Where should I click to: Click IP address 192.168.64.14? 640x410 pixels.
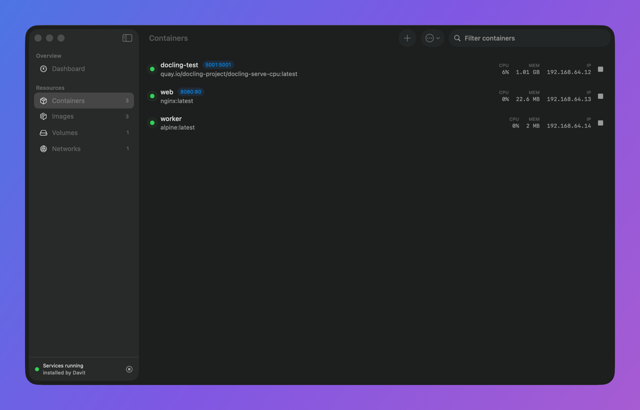(569, 126)
